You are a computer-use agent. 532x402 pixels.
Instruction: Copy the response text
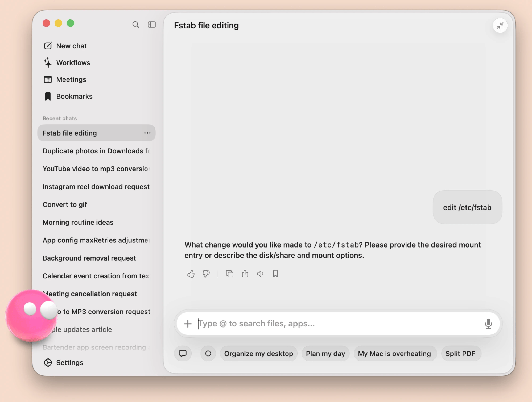[x=229, y=274]
